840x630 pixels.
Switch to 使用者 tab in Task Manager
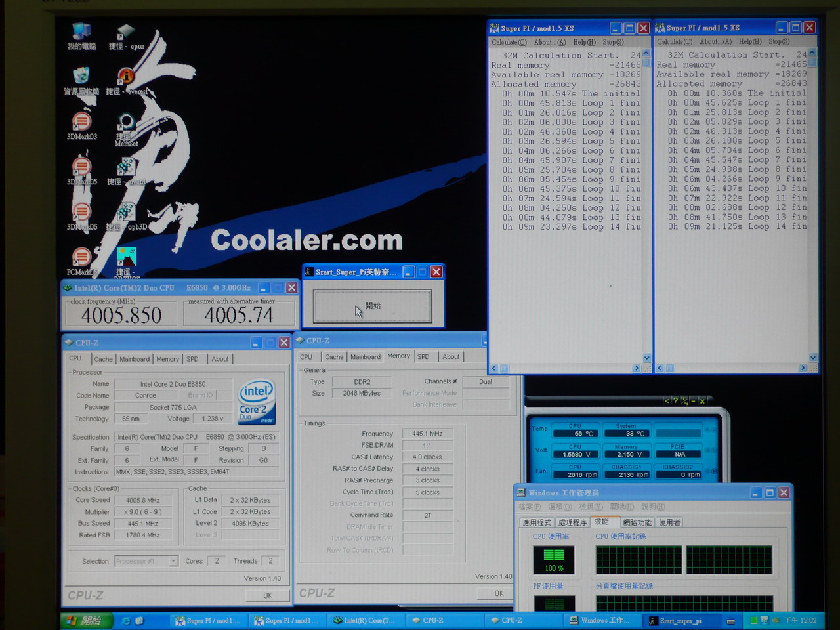pyautogui.click(x=669, y=522)
